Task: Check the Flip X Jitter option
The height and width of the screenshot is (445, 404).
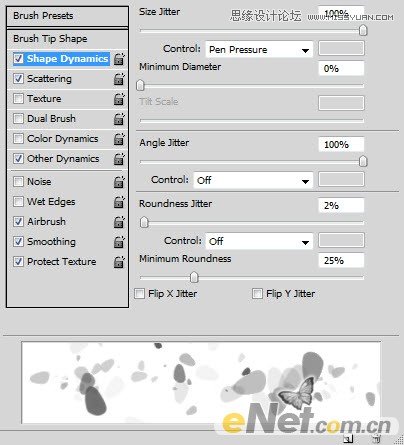Action: pos(139,294)
